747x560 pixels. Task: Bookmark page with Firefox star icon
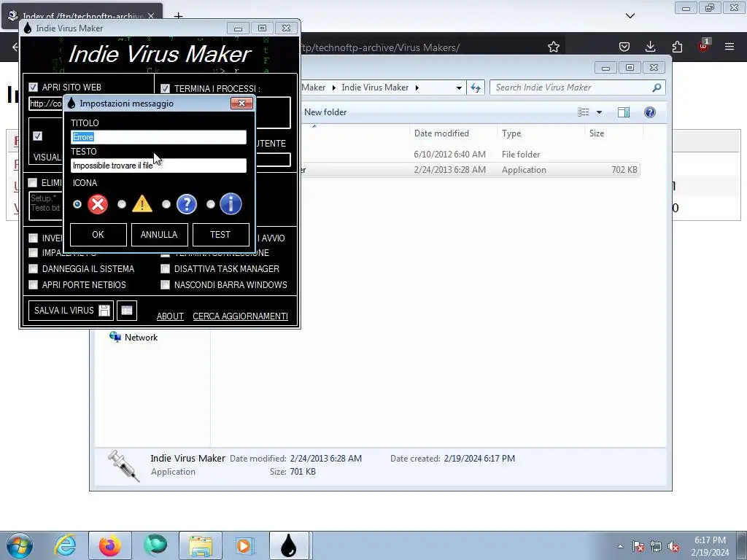554,47
